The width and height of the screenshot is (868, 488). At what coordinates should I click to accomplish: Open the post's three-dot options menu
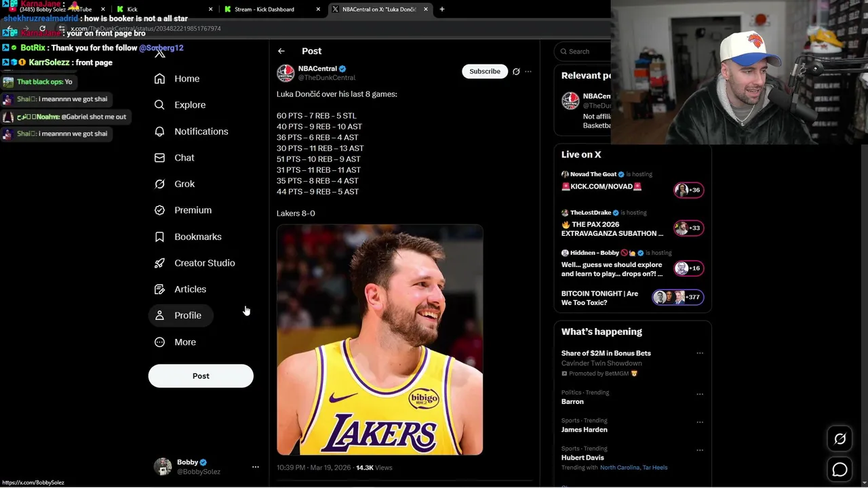coord(528,71)
